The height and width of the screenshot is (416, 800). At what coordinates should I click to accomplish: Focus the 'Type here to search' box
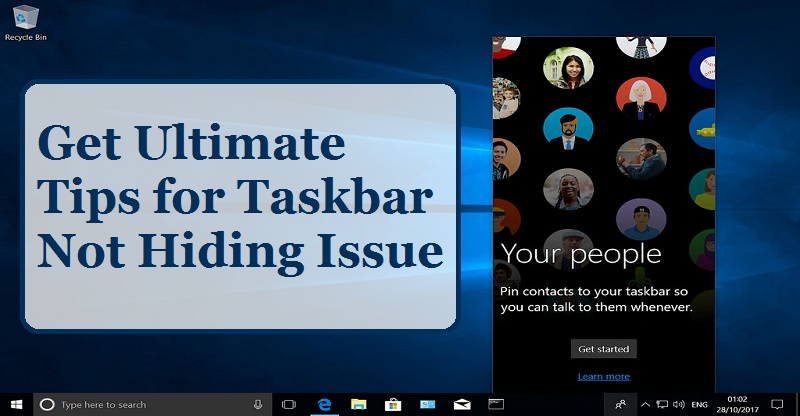click(153, 405)
